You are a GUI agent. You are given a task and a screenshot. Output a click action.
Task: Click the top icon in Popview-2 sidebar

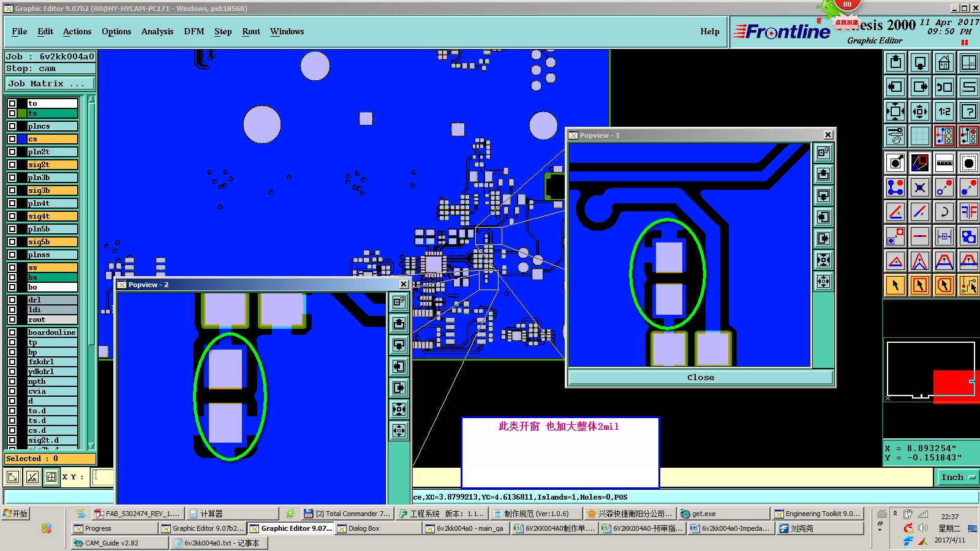(x=399, y=302)
